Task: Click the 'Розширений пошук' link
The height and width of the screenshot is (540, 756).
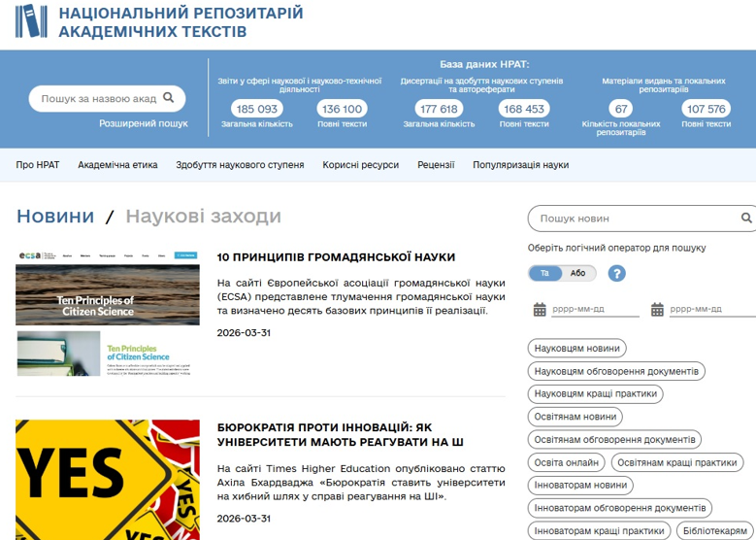Action: click(x=144, y=123)
